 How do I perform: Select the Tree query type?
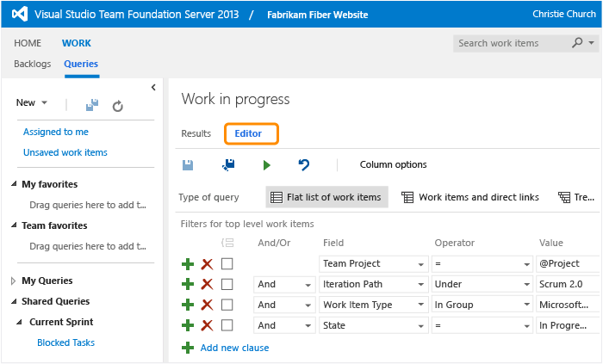(x=576, y=197)
